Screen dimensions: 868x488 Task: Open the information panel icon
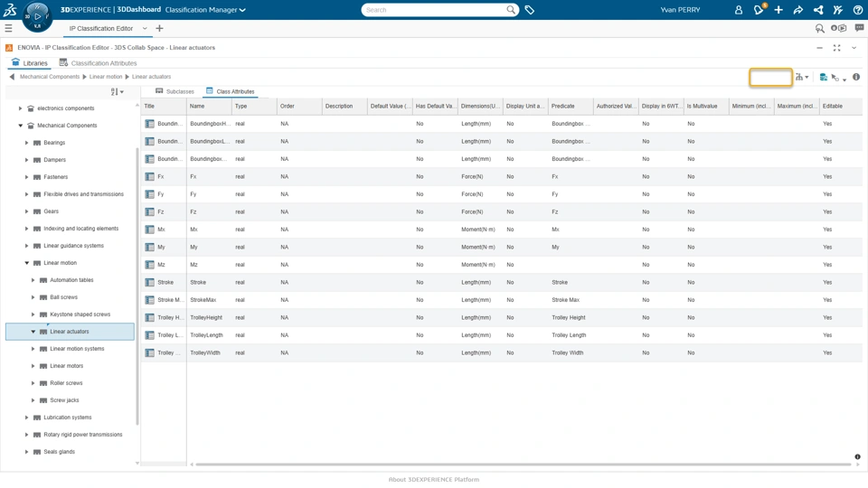tap(856, 77)
